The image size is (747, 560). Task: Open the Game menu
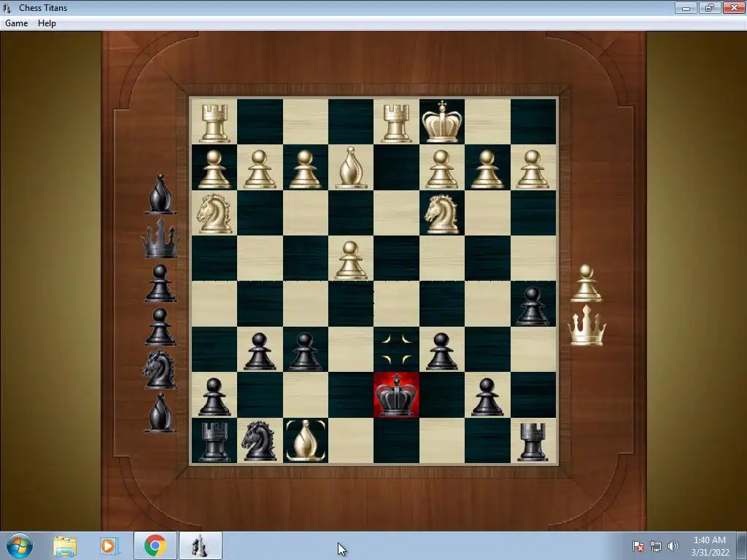pyautogui.click(x=16, y=23)
